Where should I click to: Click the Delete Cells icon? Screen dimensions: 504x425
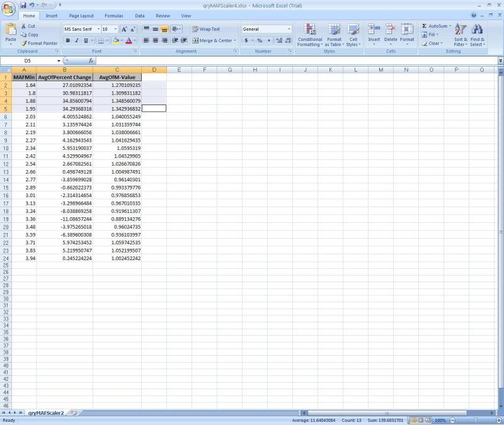pos(389,28)
